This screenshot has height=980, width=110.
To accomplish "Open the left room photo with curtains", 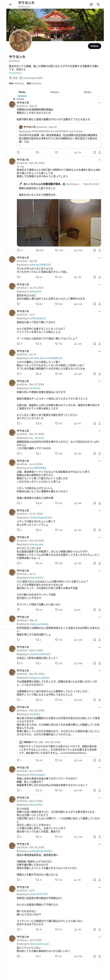I will click(x=37, y=223).
